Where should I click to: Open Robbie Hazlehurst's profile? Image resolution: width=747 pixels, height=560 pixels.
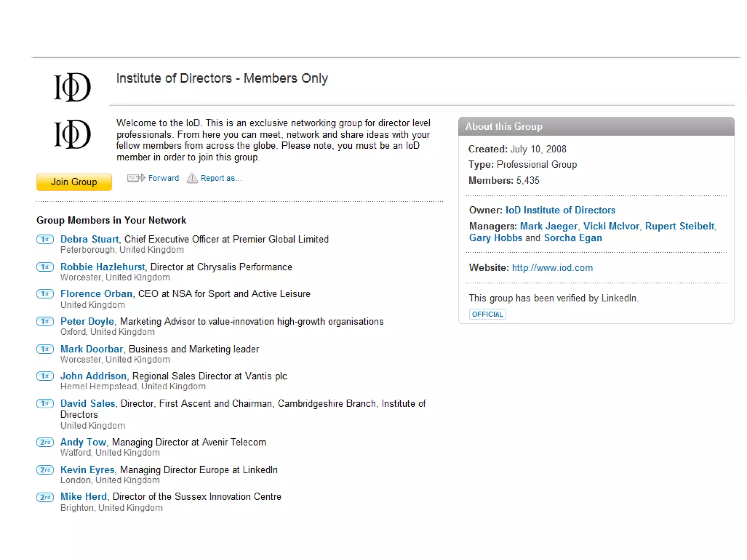(102, 267)
